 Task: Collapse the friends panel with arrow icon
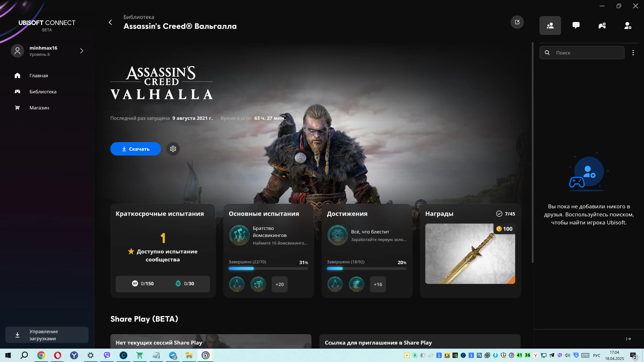click(x=628, y=339)
